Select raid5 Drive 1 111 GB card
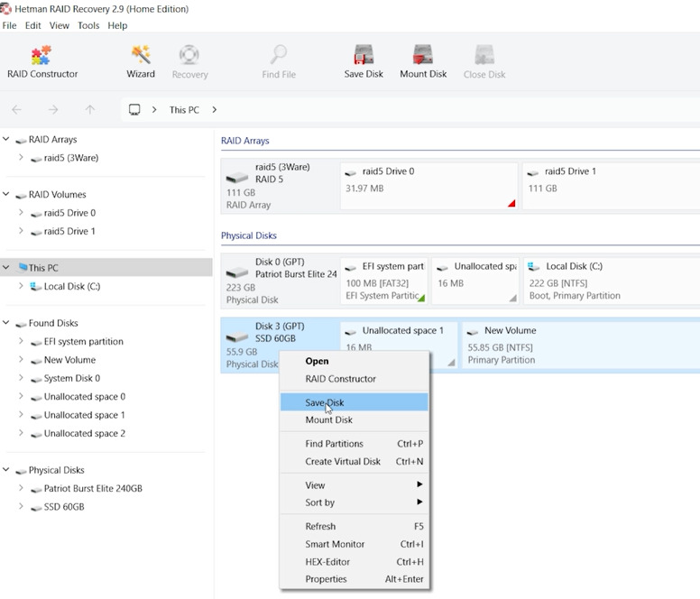The image size is (700, 599). (x=611, y=186)
